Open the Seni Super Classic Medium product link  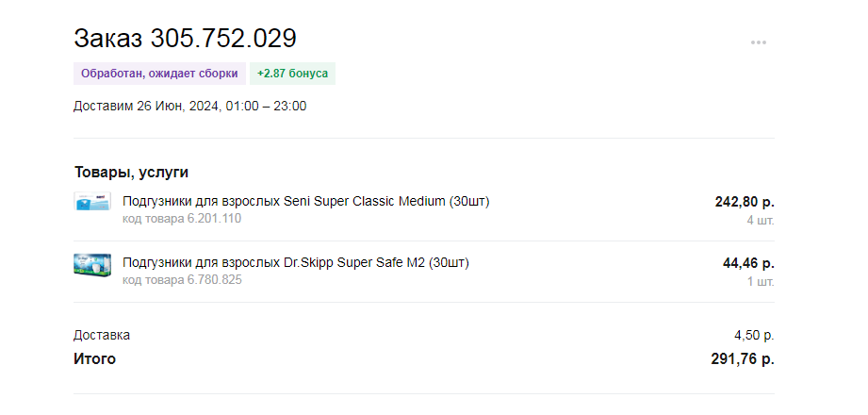pos(306,202)
